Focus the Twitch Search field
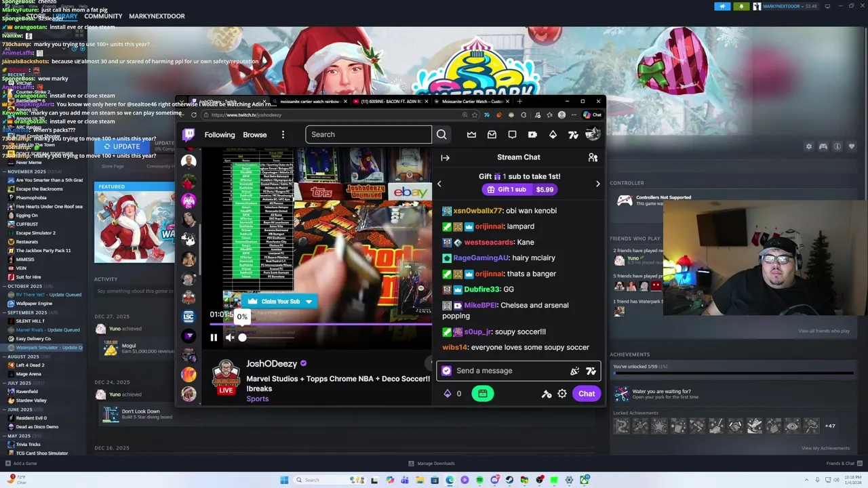The width and height of the screenshot is (868, 488). [368, 134]
